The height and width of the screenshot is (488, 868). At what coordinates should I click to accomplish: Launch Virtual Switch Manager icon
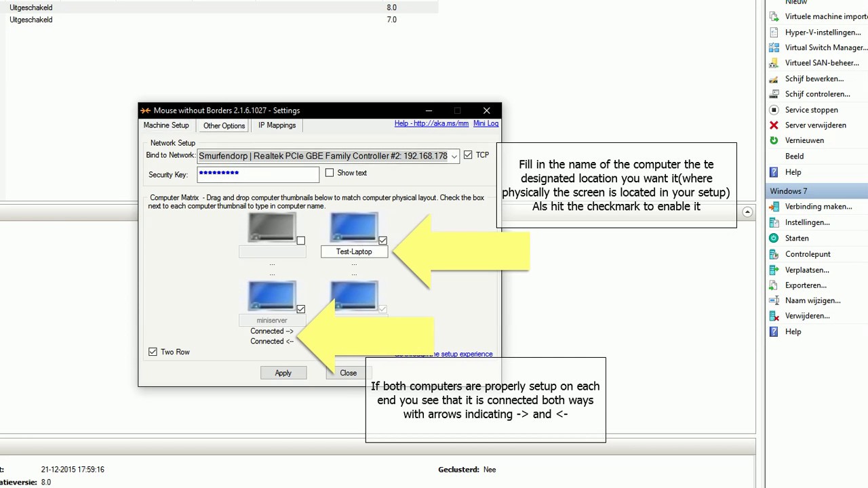point(774,47)
